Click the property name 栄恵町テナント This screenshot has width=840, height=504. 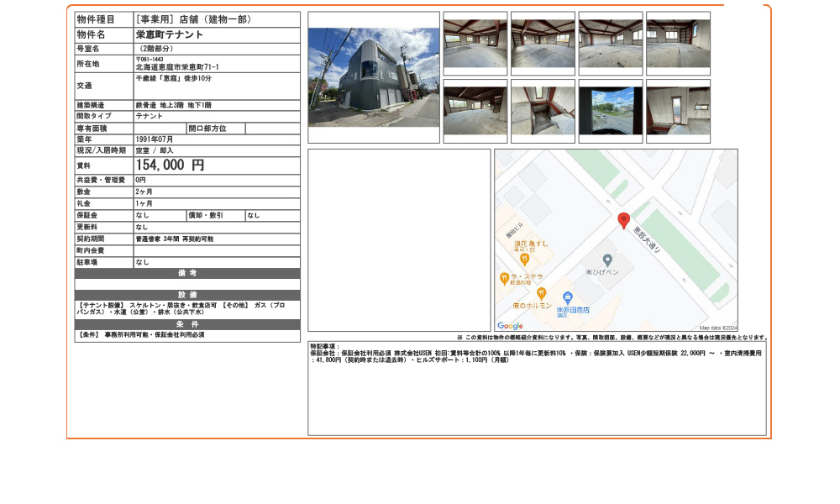(169, 35)
